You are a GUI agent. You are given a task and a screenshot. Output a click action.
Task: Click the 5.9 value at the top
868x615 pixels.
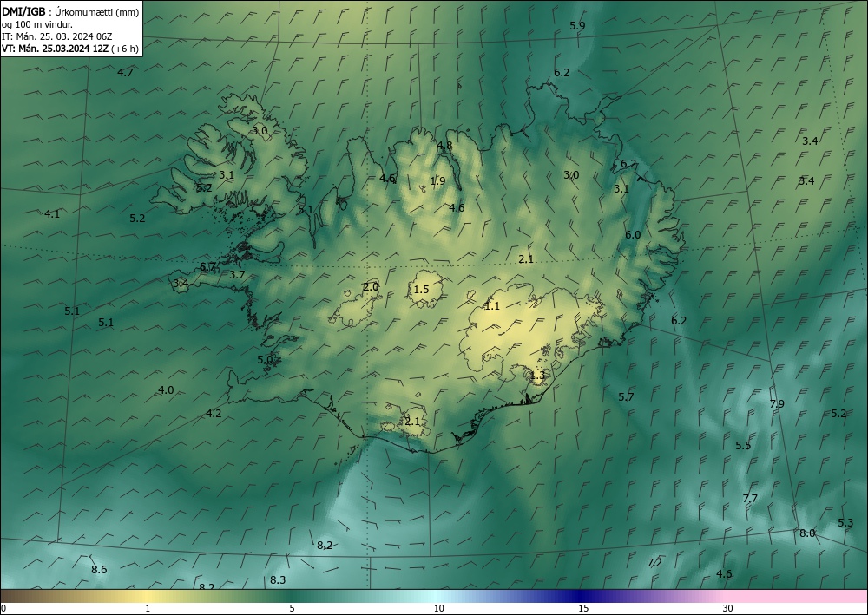click(577, 25)
